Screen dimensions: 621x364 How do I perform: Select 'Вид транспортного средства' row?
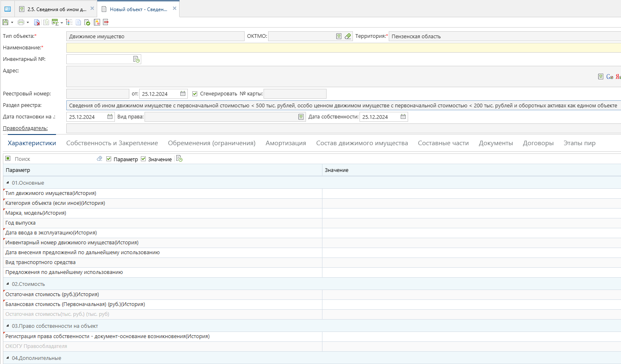(312, 262)
